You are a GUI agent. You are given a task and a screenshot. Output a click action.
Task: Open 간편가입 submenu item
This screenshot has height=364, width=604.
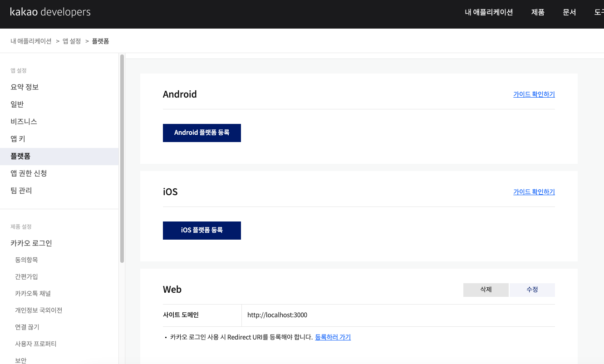point(26,277)
